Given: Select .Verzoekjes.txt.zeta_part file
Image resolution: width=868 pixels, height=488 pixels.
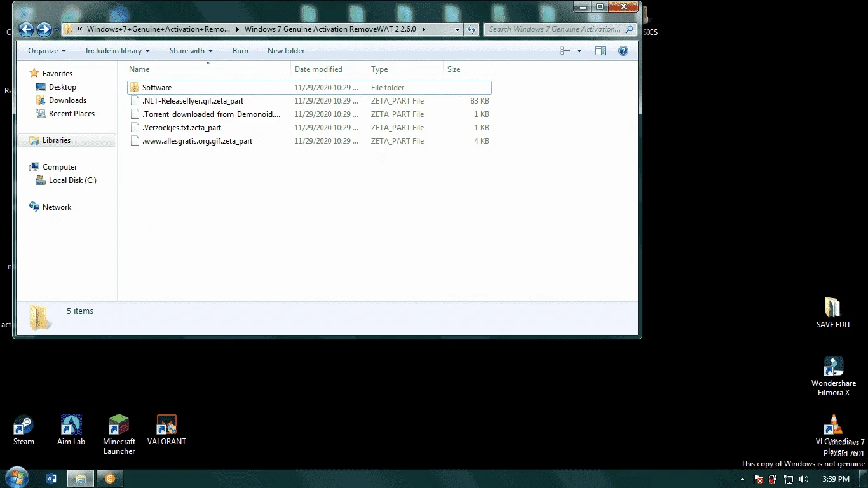Looking at the screenshot, I should (x=309, y=128).
